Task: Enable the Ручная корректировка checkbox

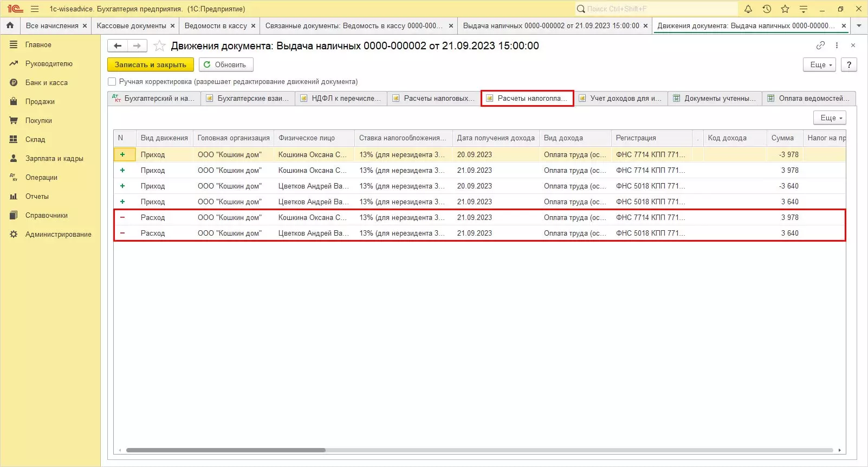Action: tap(112, 82)
